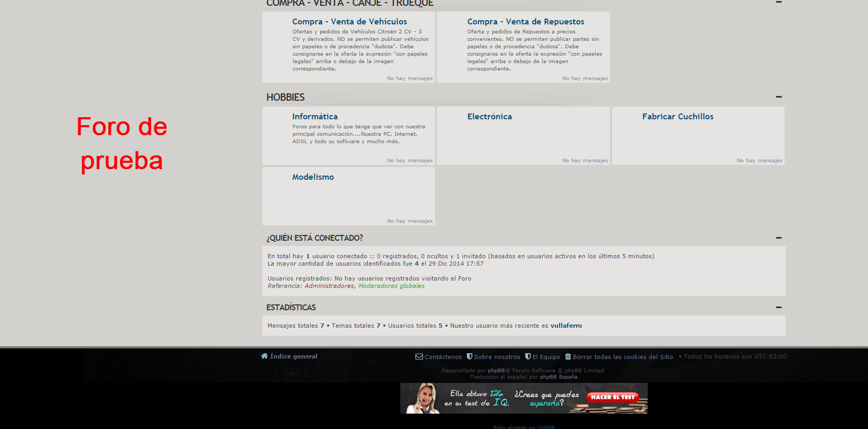Visit the Electrónica forum
This screenshot has width=868, height=429.
(489, 117)
